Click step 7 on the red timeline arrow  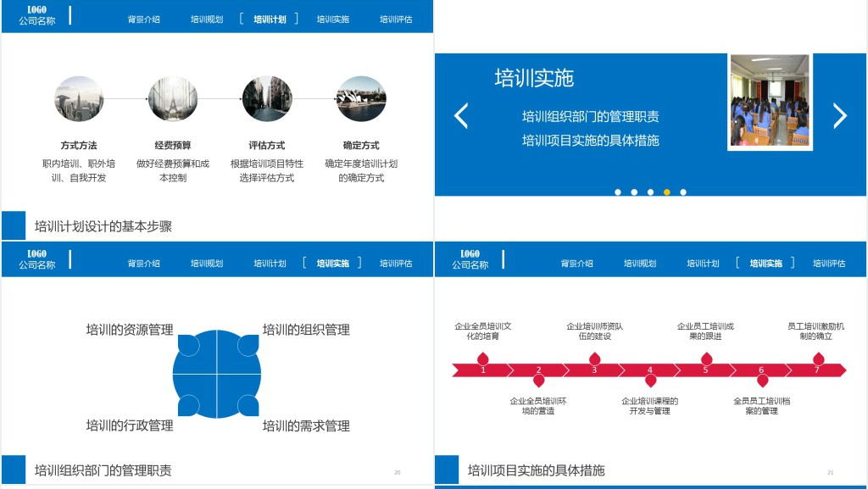click(816, 370)
